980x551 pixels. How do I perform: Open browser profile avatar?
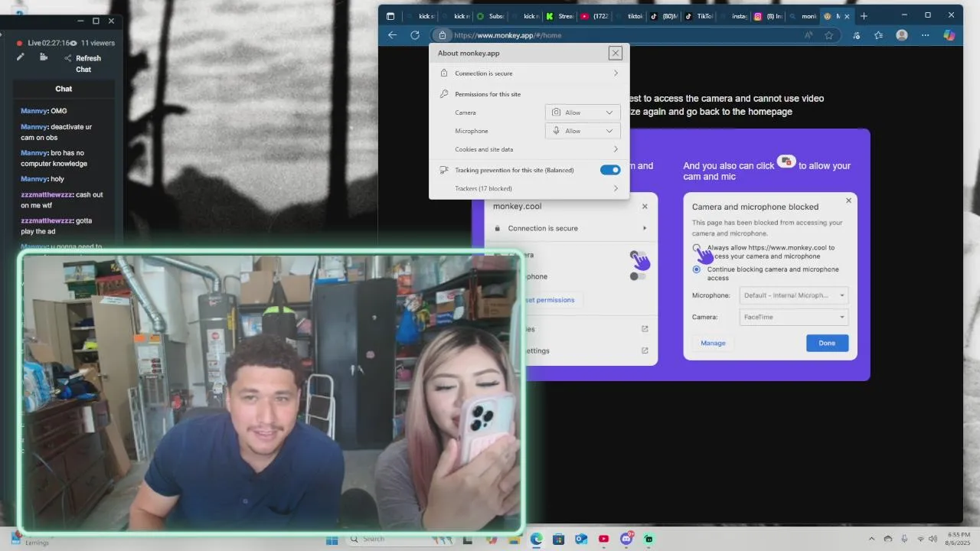[902, 35]
